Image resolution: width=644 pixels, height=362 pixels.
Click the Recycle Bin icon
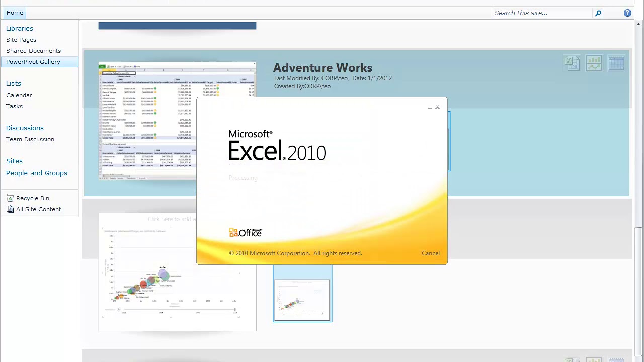coord(10,198)
